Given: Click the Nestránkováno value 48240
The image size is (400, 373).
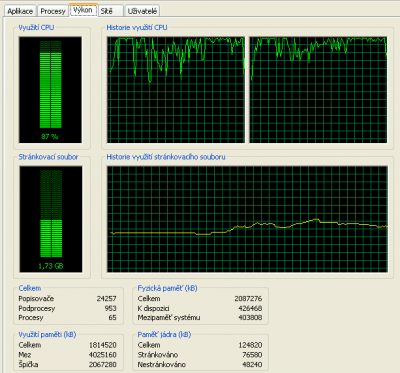Looking at the screenshot, I should pos(252,364).
